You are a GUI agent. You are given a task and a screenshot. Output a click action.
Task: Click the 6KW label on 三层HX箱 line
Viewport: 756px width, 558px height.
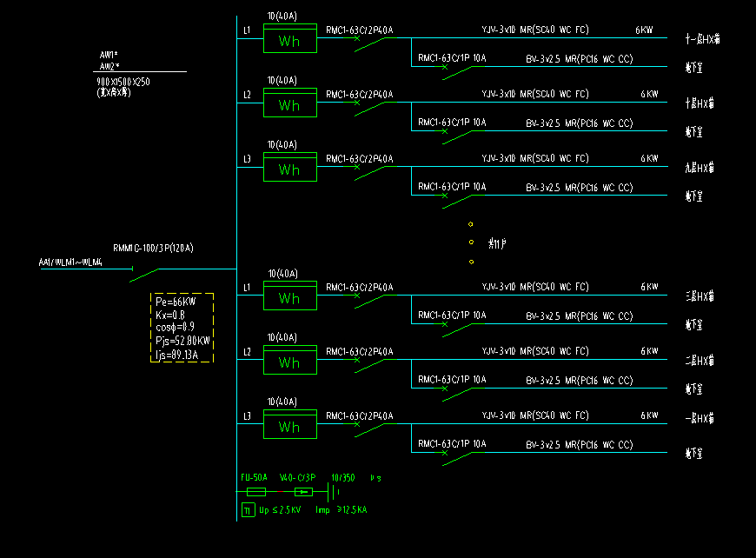coord(649,287)
